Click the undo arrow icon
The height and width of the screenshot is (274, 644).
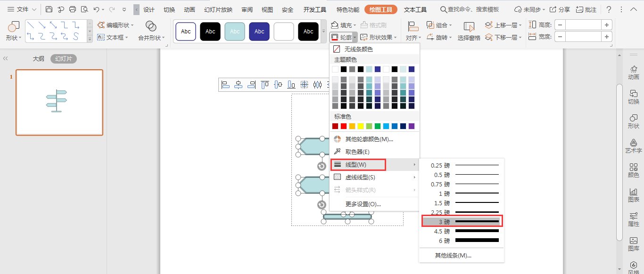click(x=96, y=9)
